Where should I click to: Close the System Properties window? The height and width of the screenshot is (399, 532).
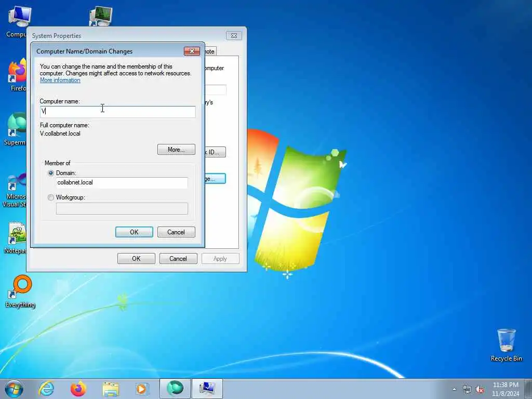[234, 36]
